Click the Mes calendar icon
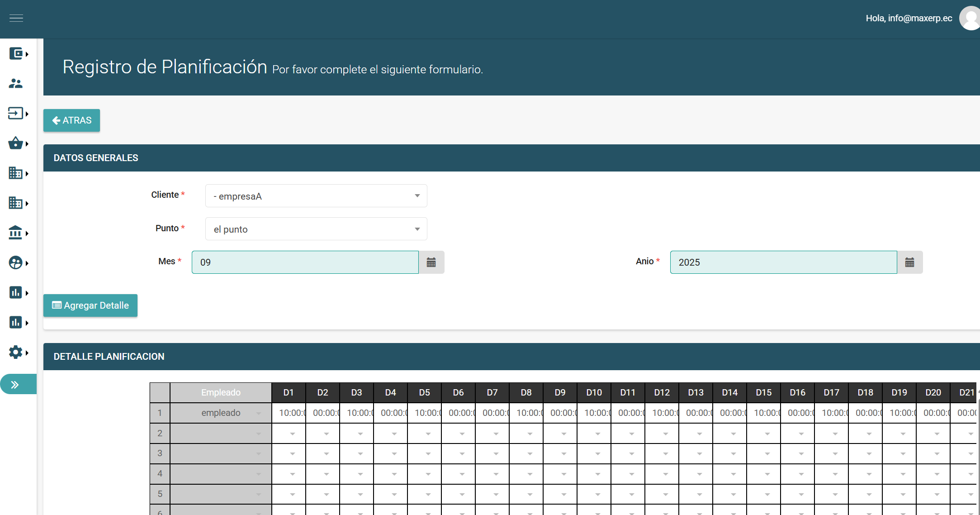 point(431,262)
